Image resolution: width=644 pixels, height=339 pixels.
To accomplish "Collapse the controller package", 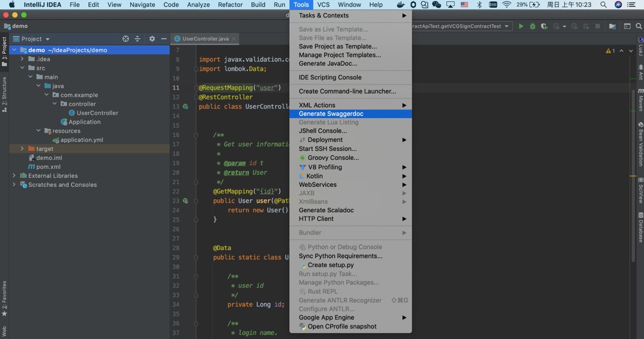I will 55,104.
